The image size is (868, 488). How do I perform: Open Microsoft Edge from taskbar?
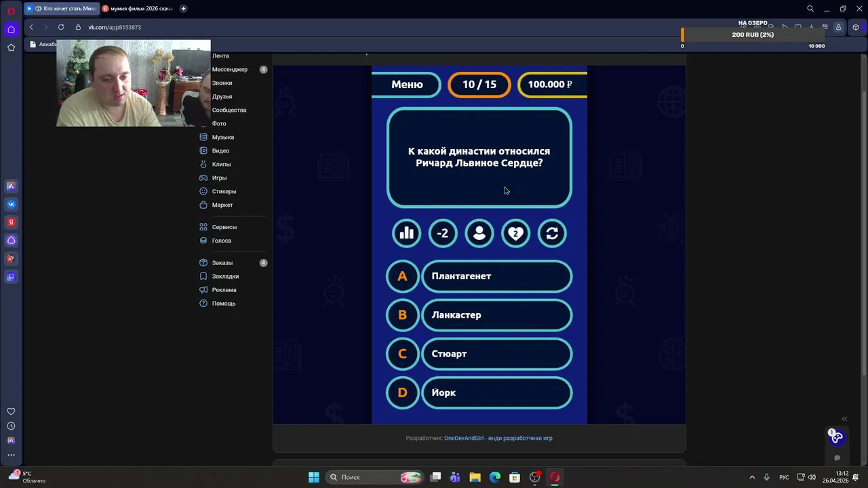click(495, 477)
